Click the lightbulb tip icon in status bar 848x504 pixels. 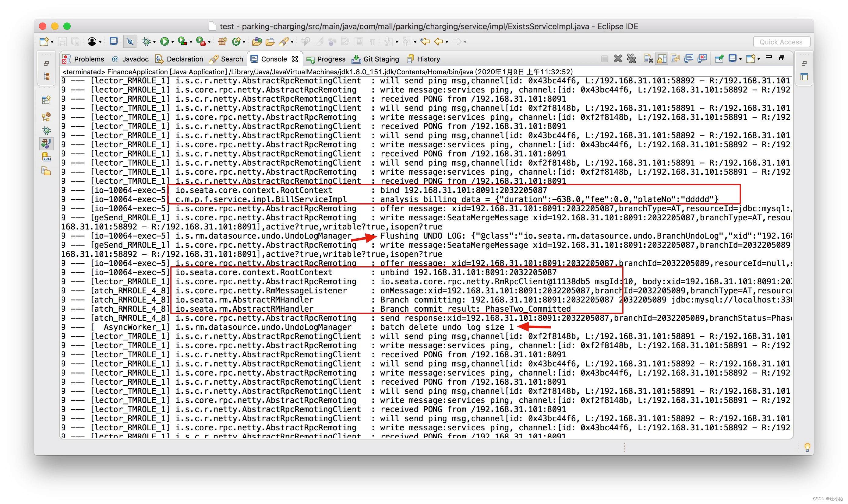coord(807,447)
